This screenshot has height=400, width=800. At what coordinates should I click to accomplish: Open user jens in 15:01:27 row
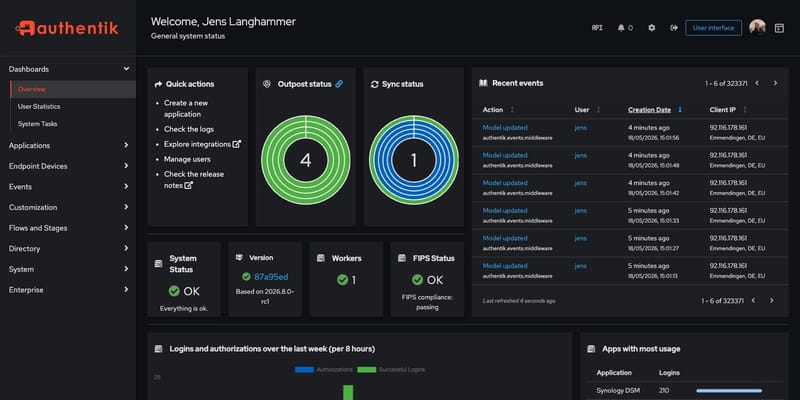(581, 238)
